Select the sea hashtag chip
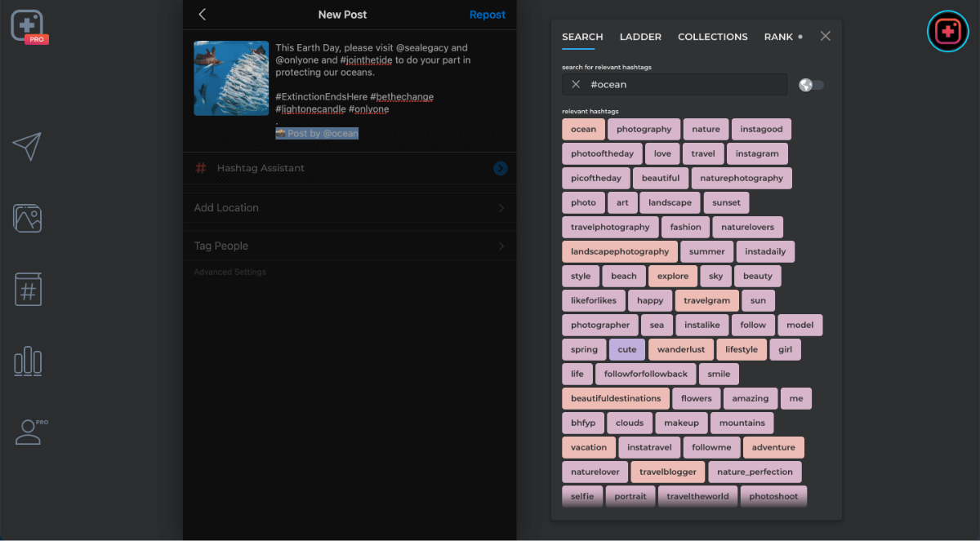 click(x=657, y=325)
